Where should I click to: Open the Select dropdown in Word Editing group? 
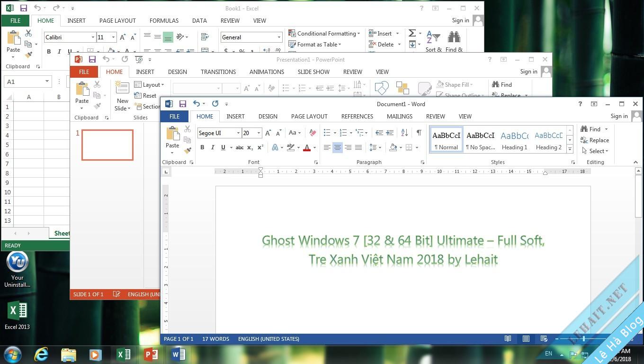(596, 151)
